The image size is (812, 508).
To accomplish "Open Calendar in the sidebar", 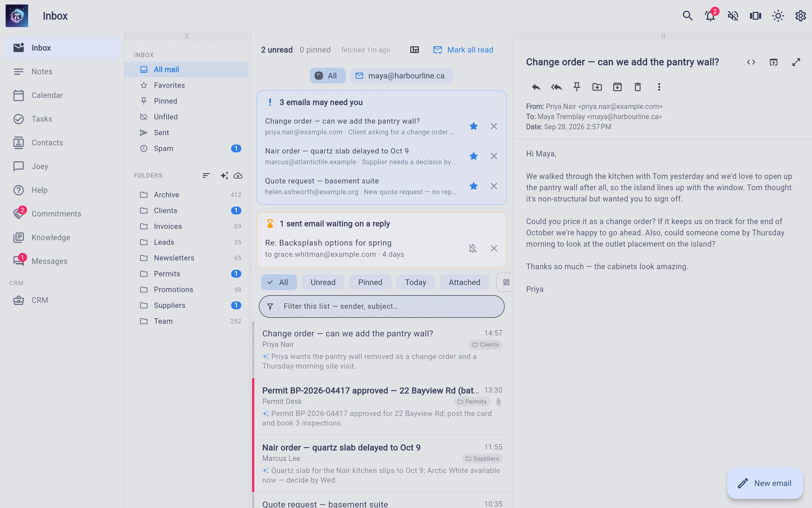I will (x=62, y=95).
